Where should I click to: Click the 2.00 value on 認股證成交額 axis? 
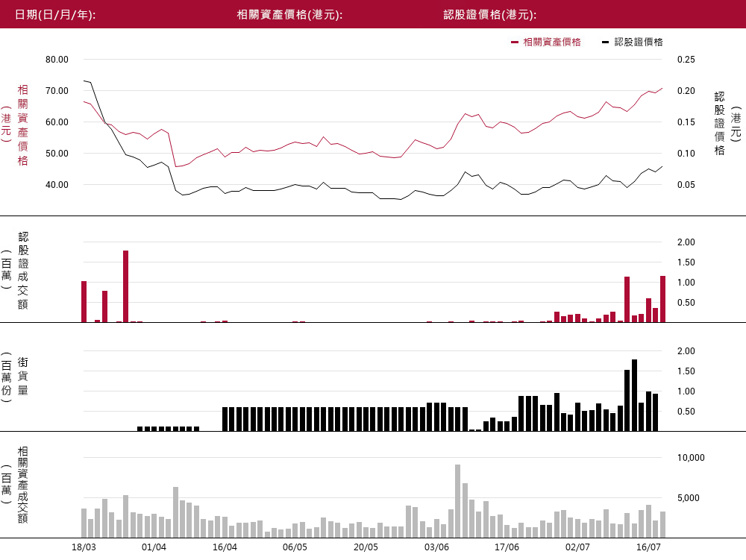coord(686,242)
